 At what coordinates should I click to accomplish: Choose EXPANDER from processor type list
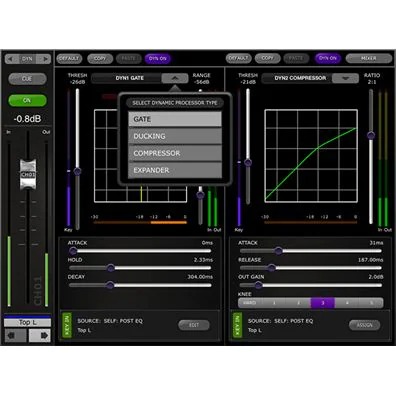[175, 170]
